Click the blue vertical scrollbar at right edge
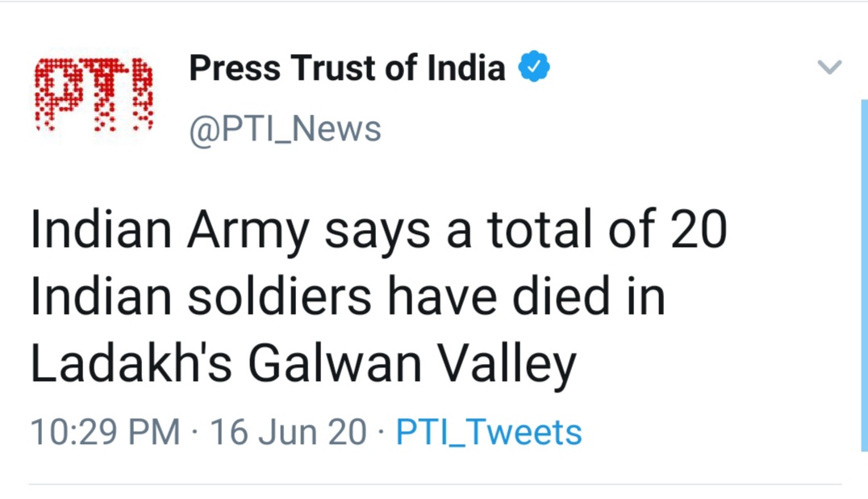The image size is (868, 499). tap(864, 275)
